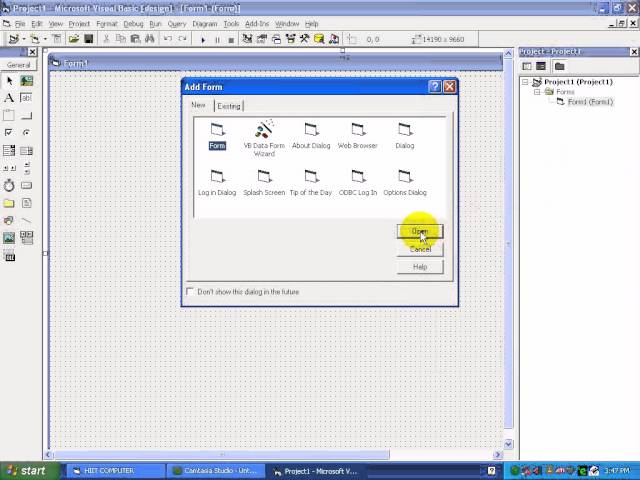Choose the About Dialog template
The width and height of the screenshot is (640, 480).
(x=311, y=136)
